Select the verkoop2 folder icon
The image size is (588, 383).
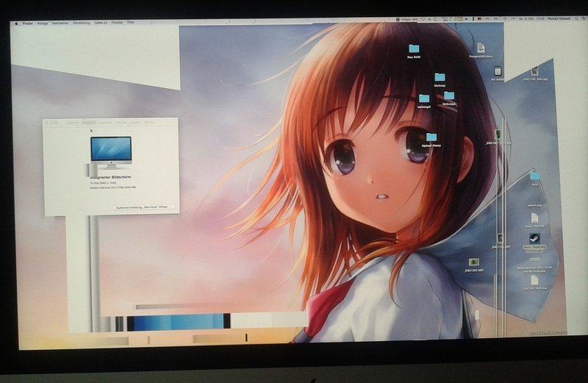(x=424, y=99)
